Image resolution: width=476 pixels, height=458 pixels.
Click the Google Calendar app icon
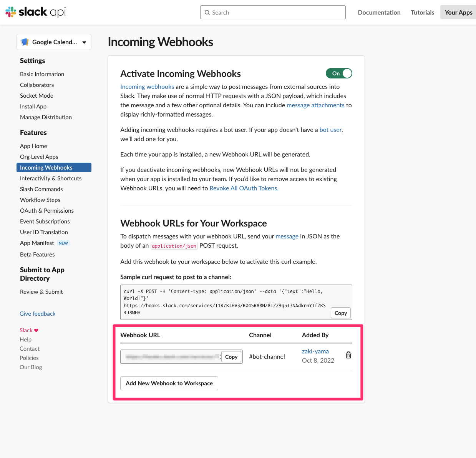pyautogui.click(x=25, y=42)
